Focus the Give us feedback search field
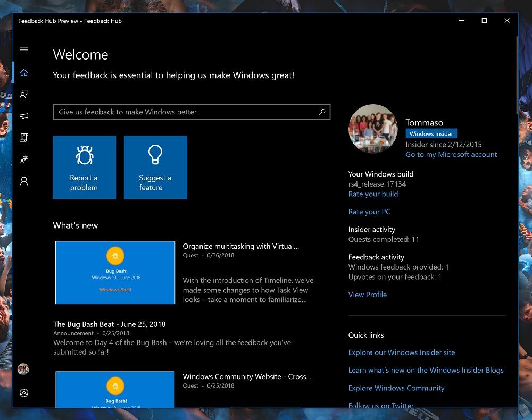Image resolution: width=532 pixels, height=420 pixels. (192, 112)
